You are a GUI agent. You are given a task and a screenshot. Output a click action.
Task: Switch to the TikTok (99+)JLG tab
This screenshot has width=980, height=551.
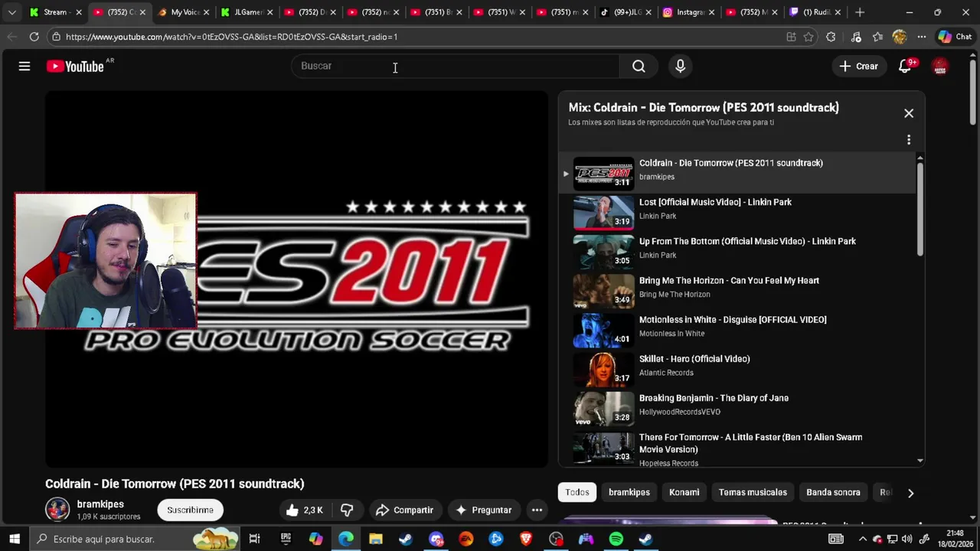tap(624, 12)
